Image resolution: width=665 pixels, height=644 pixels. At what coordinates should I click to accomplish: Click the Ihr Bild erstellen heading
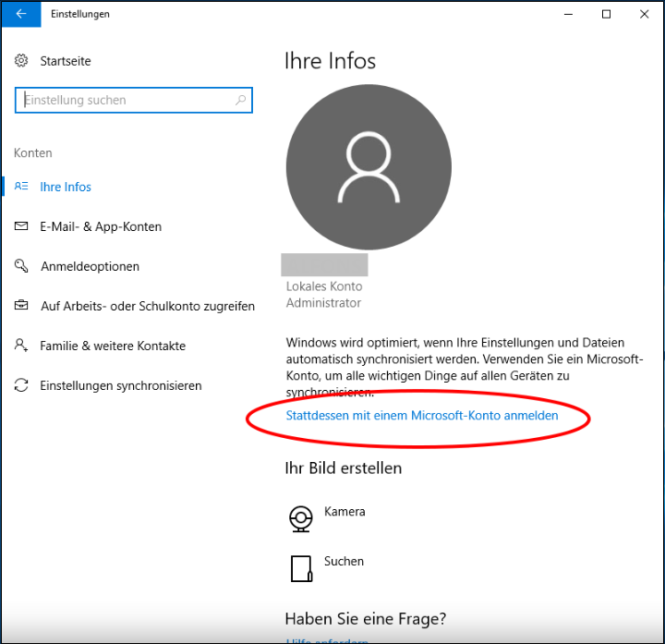tap(343, 468)
